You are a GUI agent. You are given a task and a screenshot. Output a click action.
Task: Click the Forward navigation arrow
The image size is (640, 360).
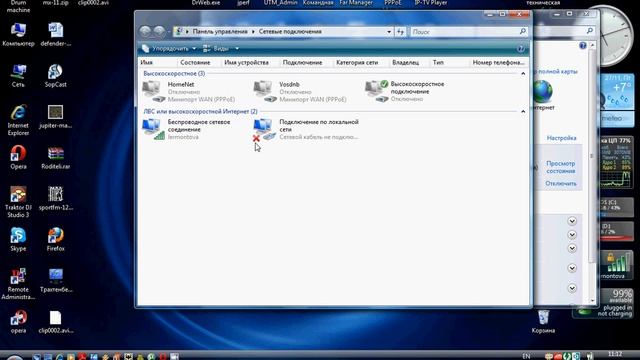159,31
